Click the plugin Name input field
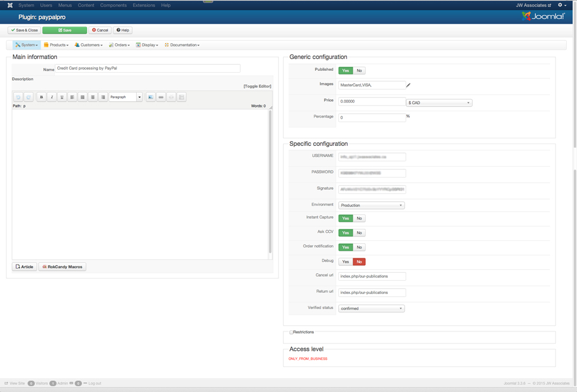The height and width of the screenshot is (392, 577). [x=148, y=69]
